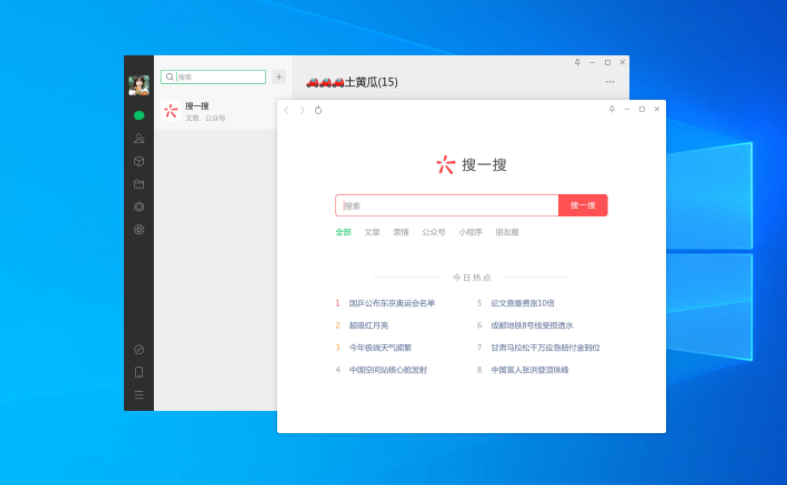The width and height of the screenshot is (787, 485).
Task: Open the user profile avatar in WeChat sidebar
Action: (x=139, y=85)
